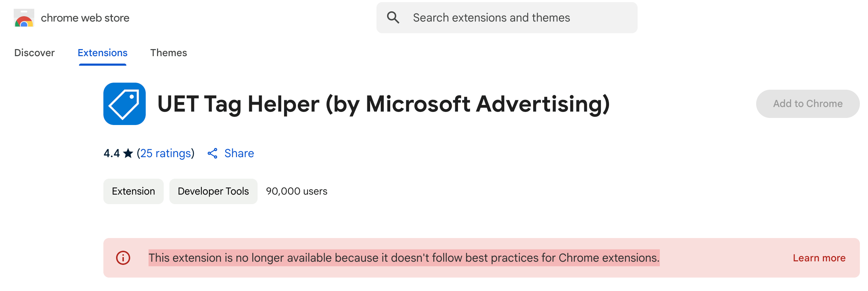Click the Share icon next to ratings

pyautogui.click(x=213, y=153)
